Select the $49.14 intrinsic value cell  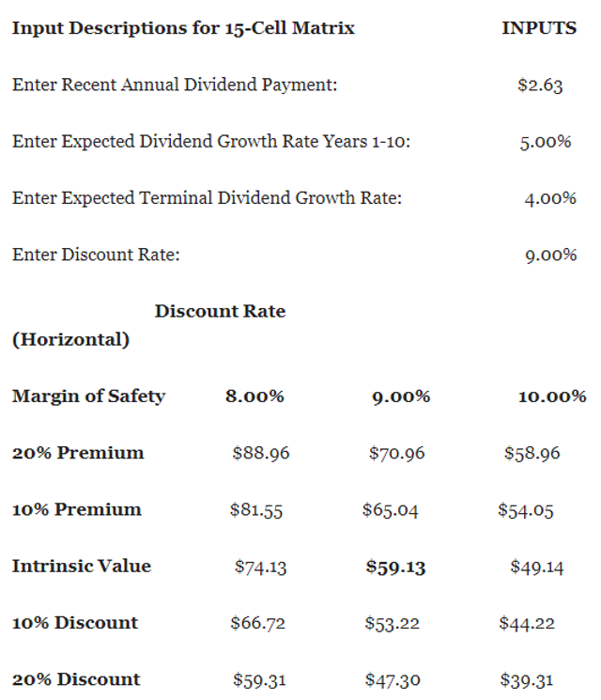point(537,567)
